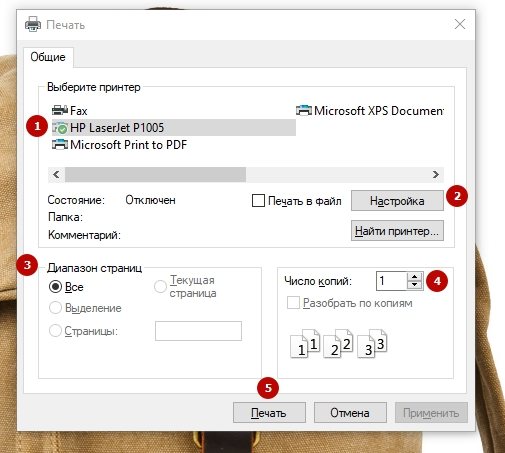Viewport: 505px width, 453px height.
Task: Choose the Microsoft Print to PDF icon
Action: [60, 145]
